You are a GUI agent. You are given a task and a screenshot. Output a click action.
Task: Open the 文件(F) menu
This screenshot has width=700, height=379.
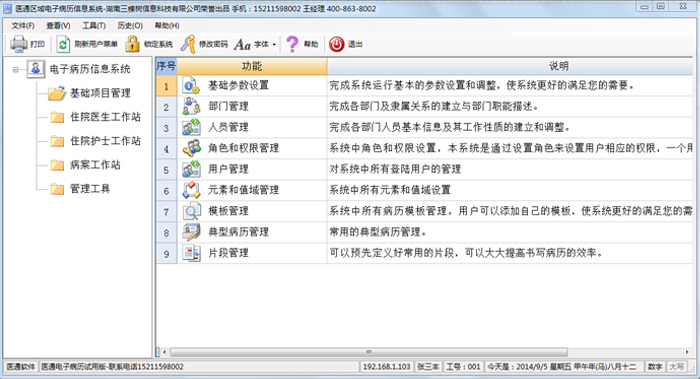(23, 25)
